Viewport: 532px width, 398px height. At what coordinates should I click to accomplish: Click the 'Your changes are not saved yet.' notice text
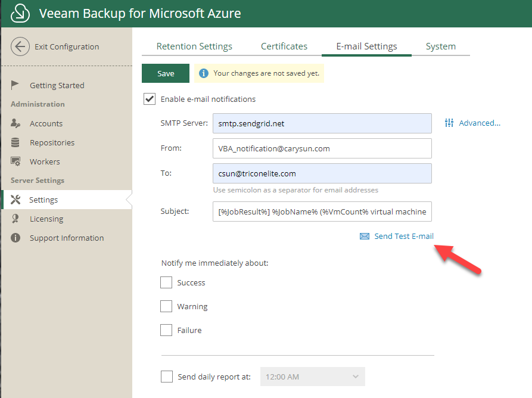(266, 73)
